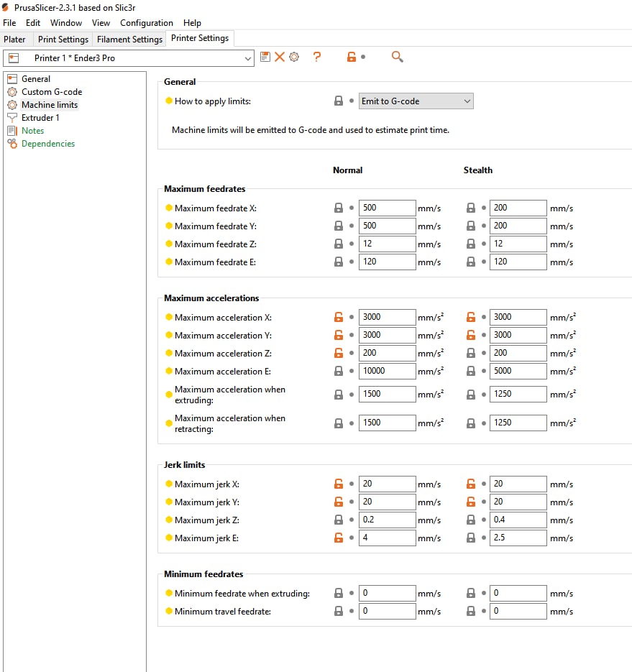Screen dimensions: 632x672
Task: Open the Window menu
Action: click(x=66, y=23)
